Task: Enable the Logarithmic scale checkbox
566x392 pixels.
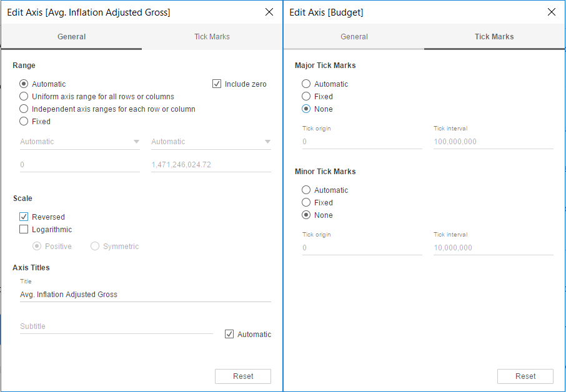Action: pos(24,230)
